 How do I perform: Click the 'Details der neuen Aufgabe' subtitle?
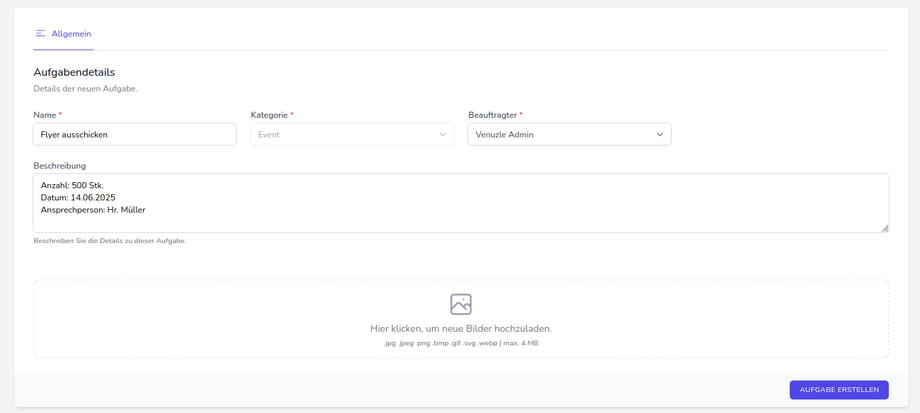tap(85, 89)
